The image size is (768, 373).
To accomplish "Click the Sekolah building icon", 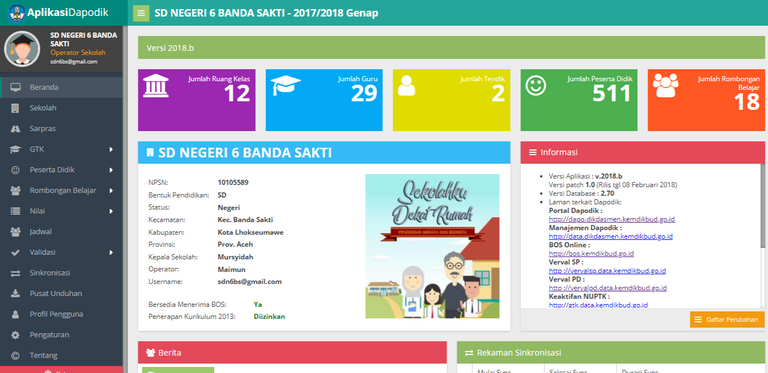I will [x=16, y=108].
